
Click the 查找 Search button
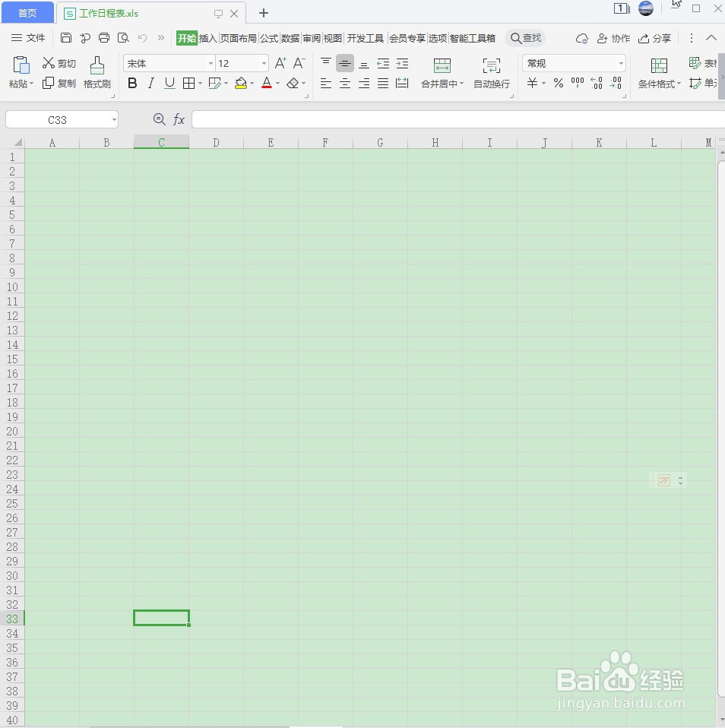[x=526, y=38]
